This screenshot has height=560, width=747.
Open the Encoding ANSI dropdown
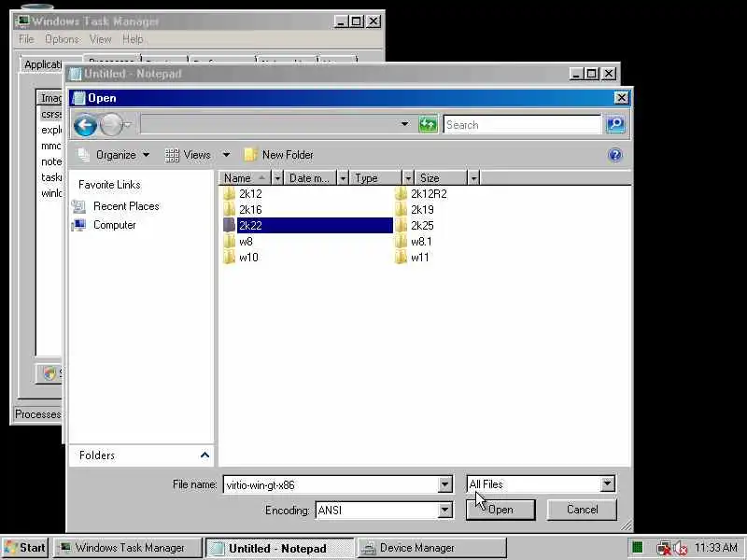444,511
